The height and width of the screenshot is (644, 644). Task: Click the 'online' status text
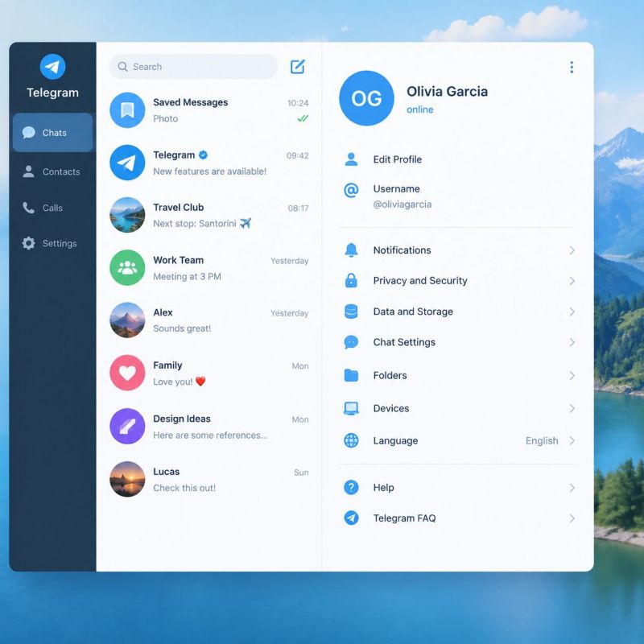coord(419,109)
